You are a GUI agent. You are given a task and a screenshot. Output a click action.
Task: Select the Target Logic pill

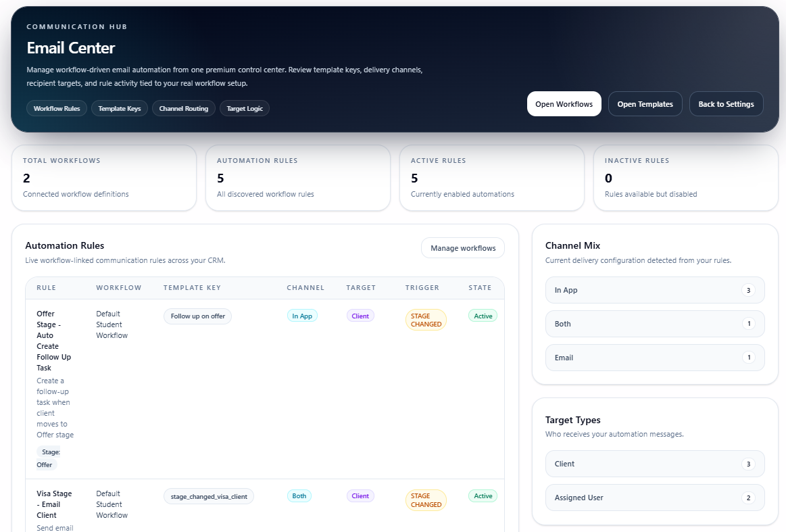point(245,108)
